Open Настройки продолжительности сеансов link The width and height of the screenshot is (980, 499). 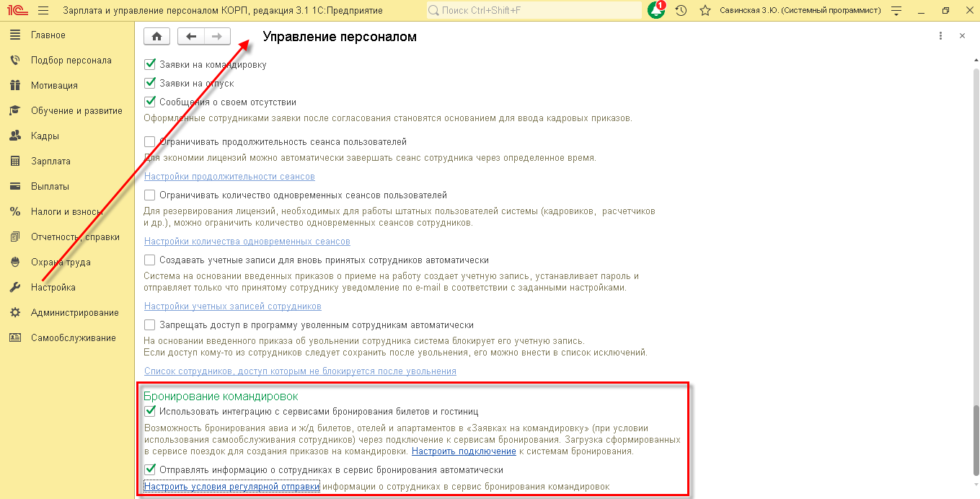tap(229, 177)
